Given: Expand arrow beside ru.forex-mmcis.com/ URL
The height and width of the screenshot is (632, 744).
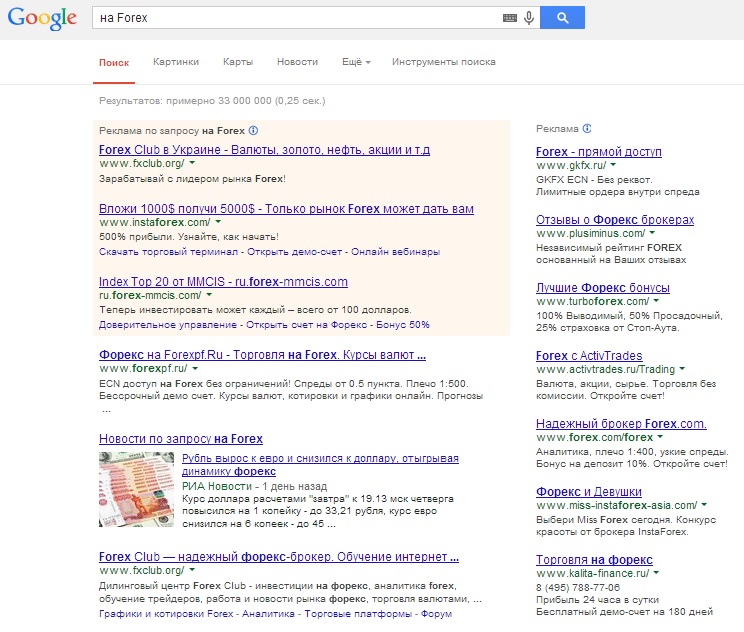Looking at the screenshot, I should tap(209, 295).
